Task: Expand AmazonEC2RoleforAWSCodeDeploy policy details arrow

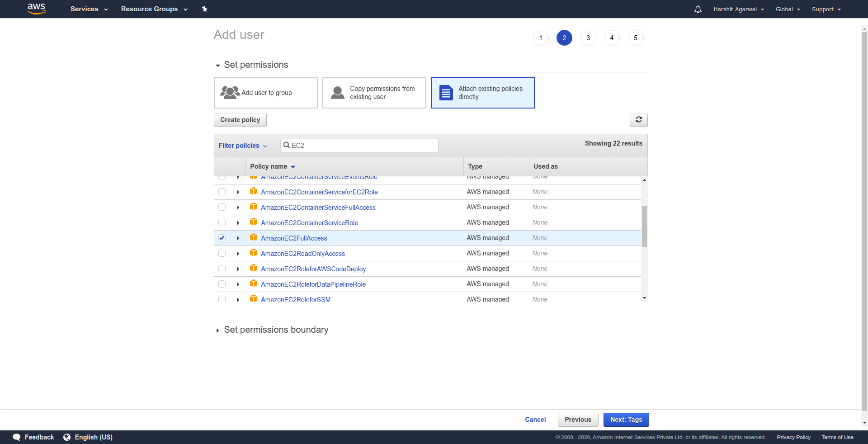Action: (238, 269)
